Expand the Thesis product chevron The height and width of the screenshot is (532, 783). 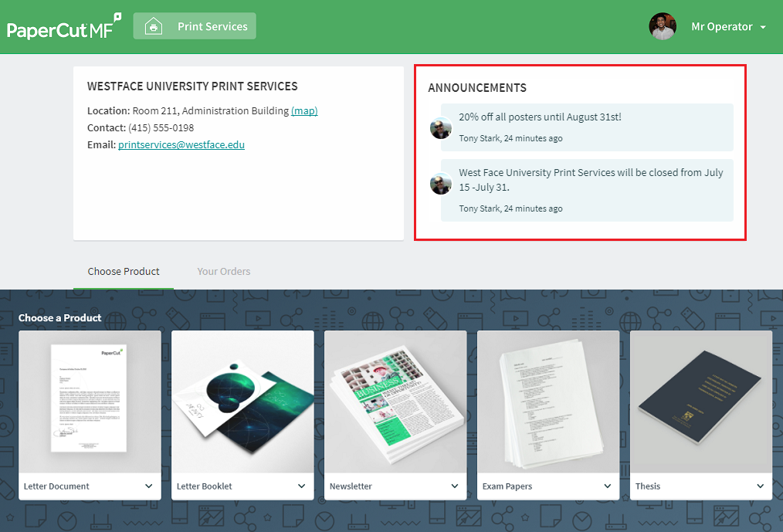pos(760,486)
